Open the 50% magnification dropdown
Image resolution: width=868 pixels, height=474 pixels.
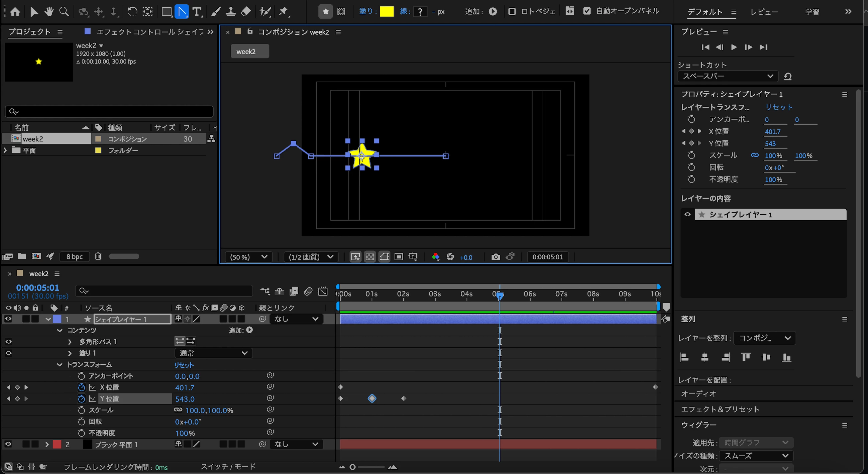click(x=249, y=257)
